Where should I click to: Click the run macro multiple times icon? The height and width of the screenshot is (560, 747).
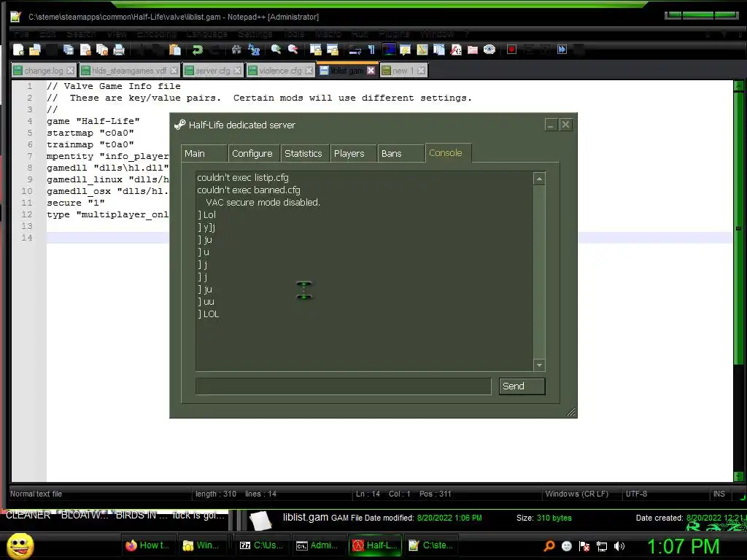click(562, 50)
